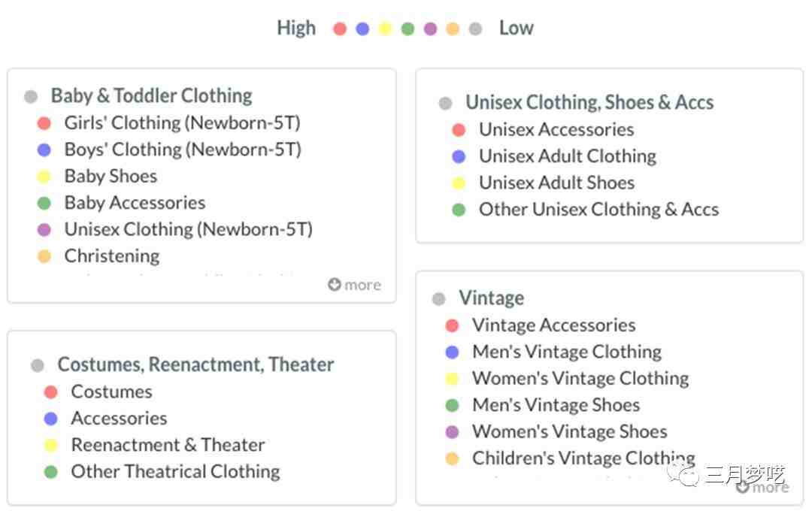Open the Baby & Toddler Clothing category
Viewport: 812px width, 511px height.
(151, 95)
